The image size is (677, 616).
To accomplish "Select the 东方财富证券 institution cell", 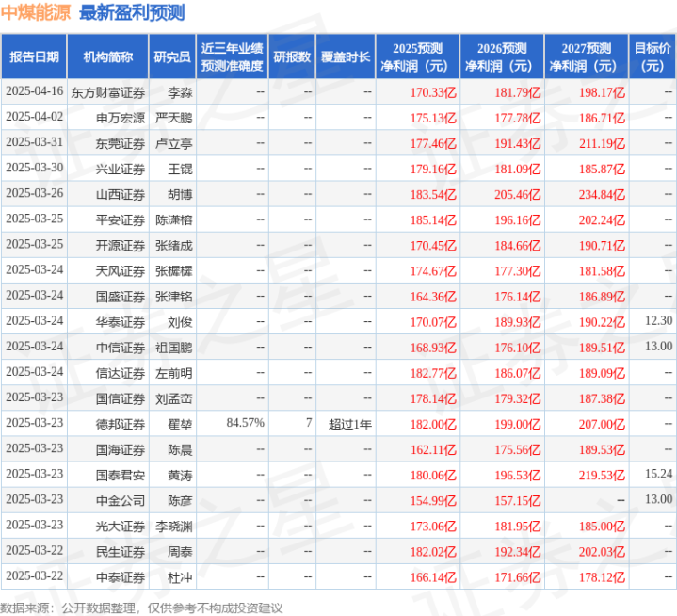I will (108, 92).
